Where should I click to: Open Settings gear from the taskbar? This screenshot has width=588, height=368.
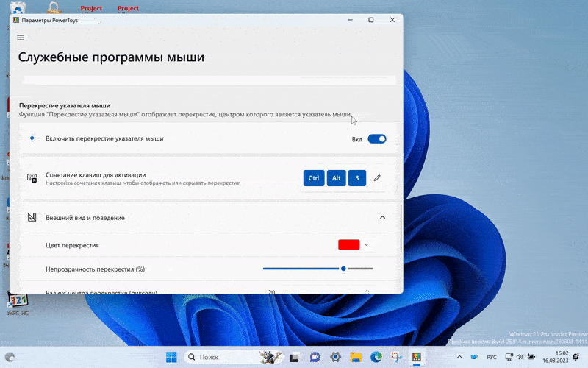point(336,357)
